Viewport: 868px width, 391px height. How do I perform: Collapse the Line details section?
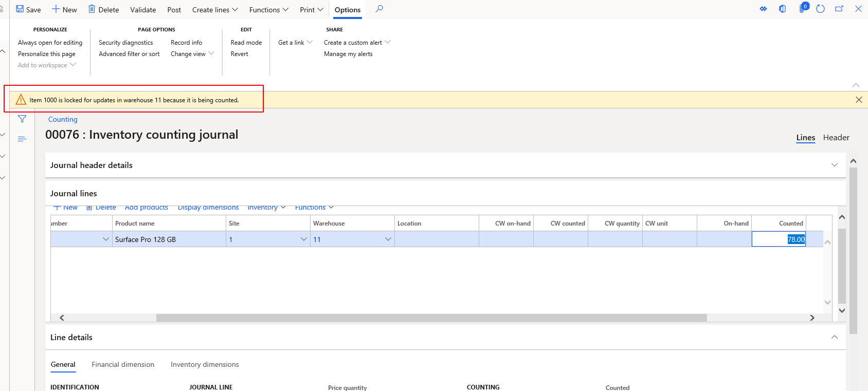pyautogui.click(x=834, y=337)
